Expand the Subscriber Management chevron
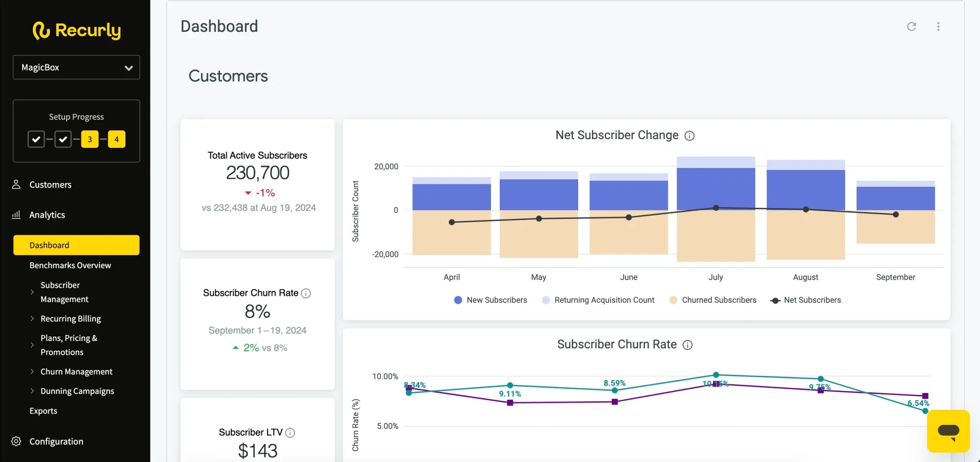980x462 pixels. 32,292
